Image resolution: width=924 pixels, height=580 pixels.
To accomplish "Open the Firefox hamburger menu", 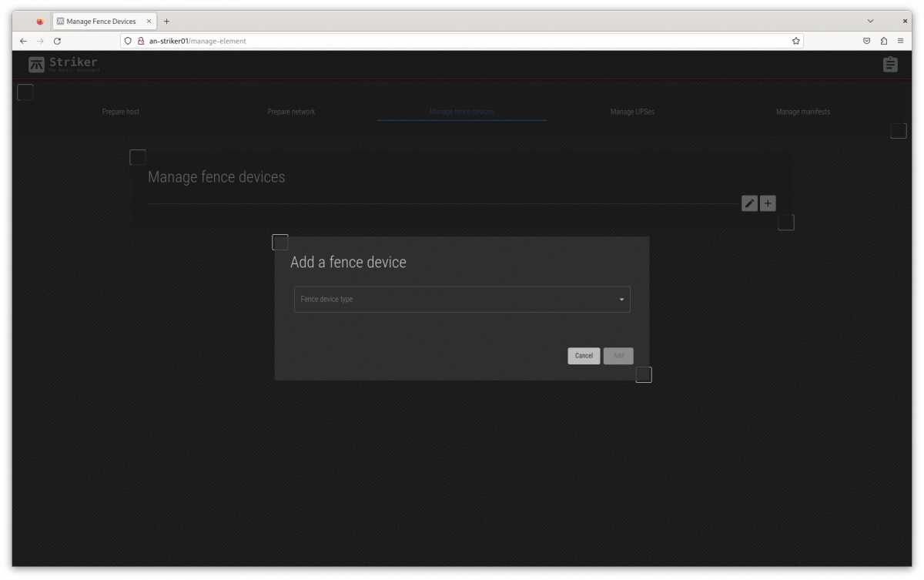I will (x=900, y=41).
